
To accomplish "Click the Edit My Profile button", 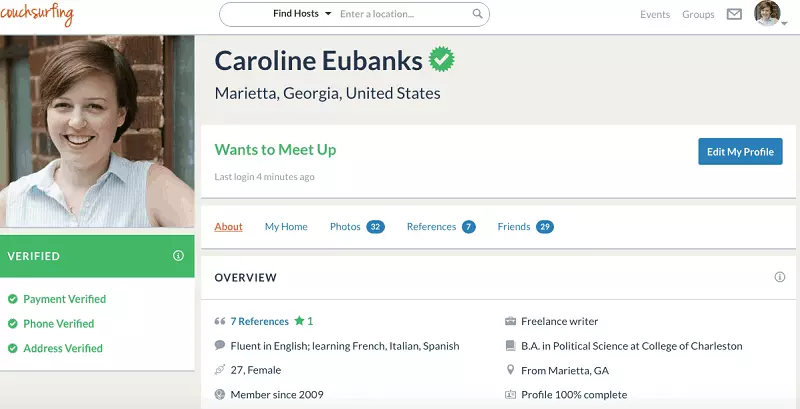I will point(740,151).
